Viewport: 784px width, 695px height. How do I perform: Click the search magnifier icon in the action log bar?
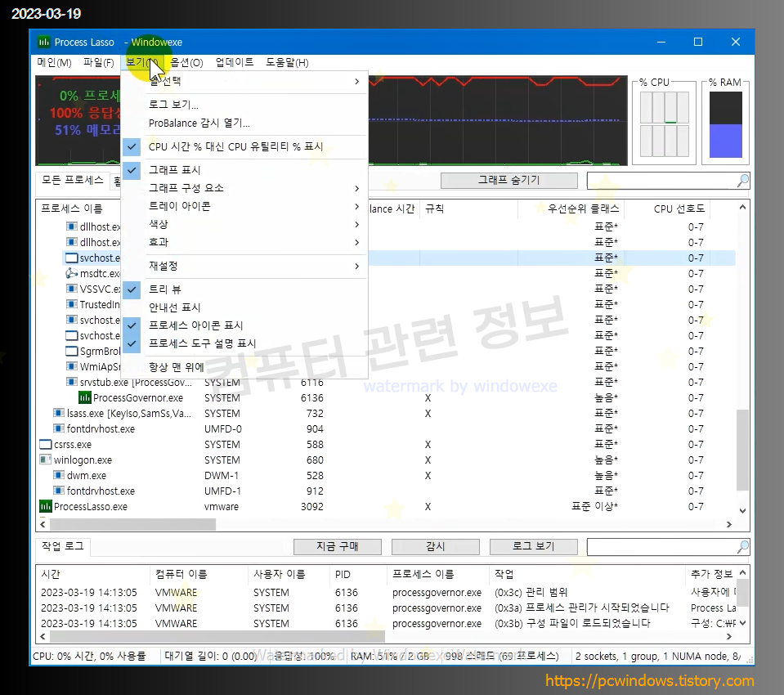(742, 546)
